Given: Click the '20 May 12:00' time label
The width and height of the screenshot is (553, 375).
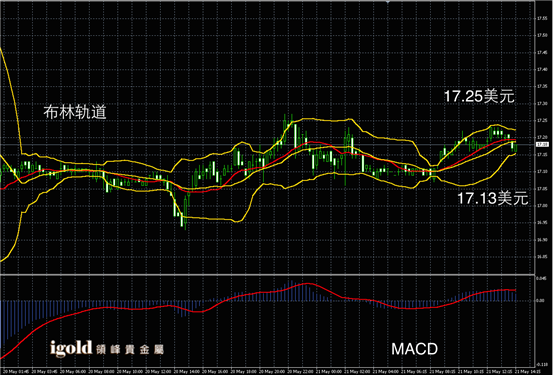Looking at the screenshot, I should click(x=159, y=371).
